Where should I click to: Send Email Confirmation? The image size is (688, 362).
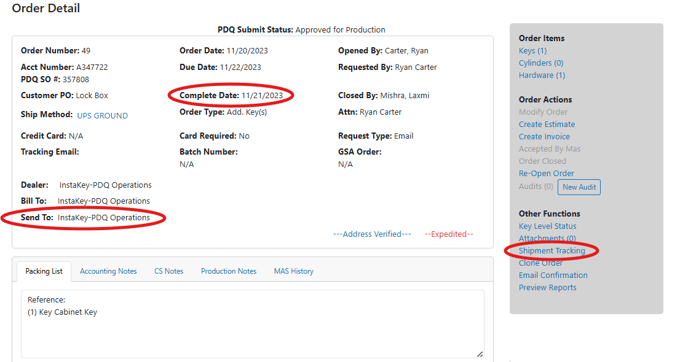pos(553,275)
